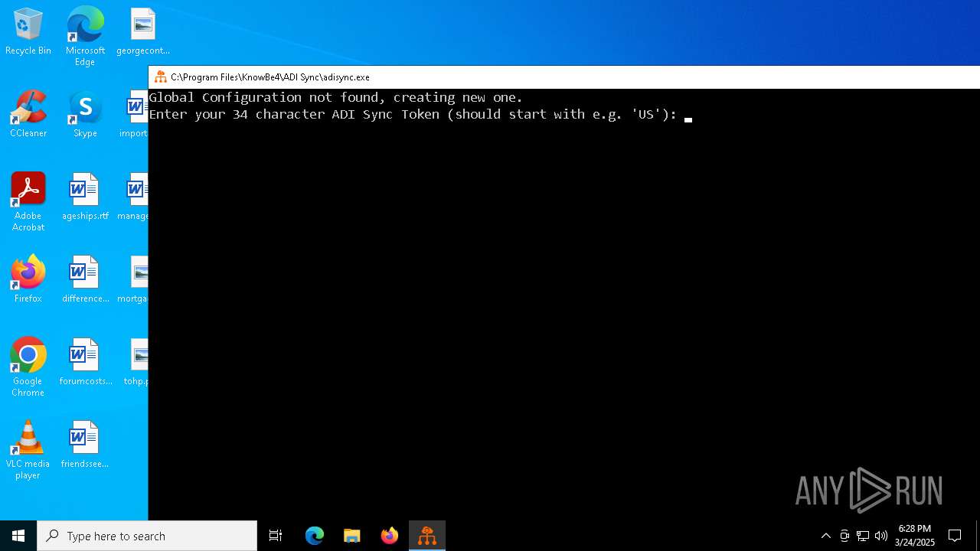Click the adisync.exe title bar icon

click(x=160, y=77)
